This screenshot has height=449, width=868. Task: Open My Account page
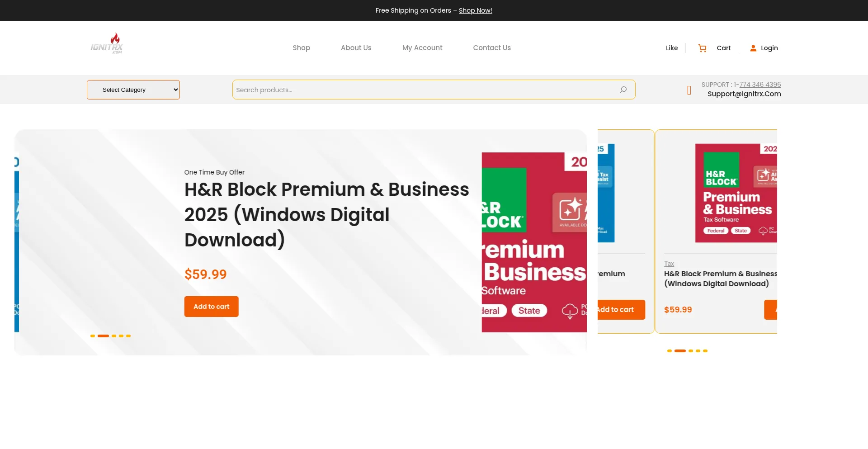pos(422,48)
